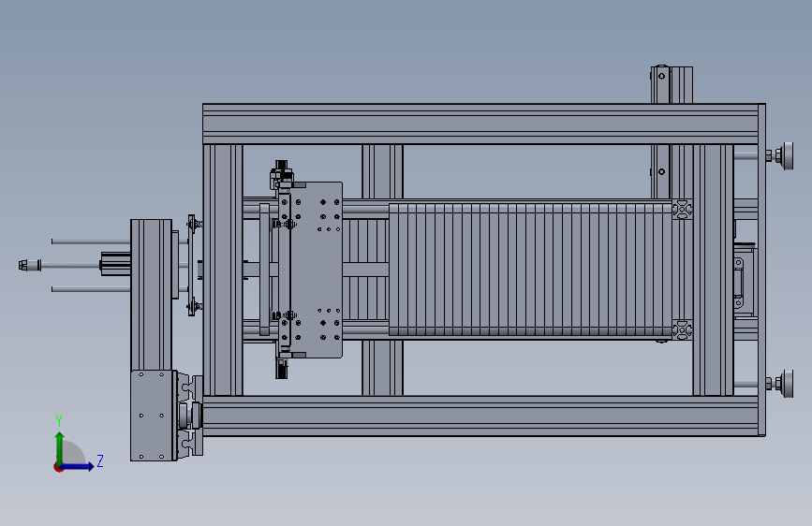This screenshot has height=526, width=812.
Task: Click the red X axis dot at triad origin
Action: 58,467
